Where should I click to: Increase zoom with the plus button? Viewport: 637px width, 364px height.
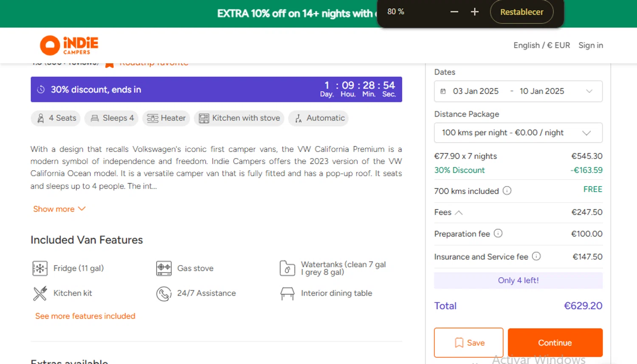475,12
